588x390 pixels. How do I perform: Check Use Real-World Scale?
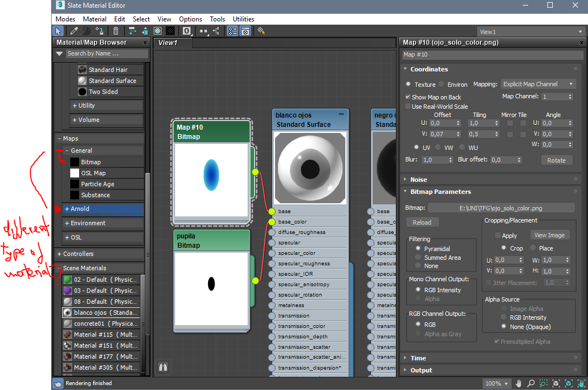click(x=408, y=106)
